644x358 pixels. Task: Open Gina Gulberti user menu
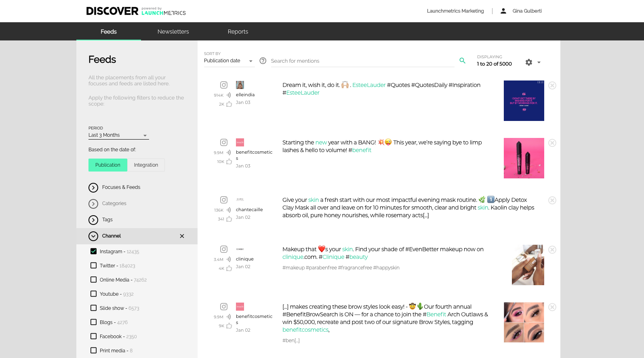(527, 11)
